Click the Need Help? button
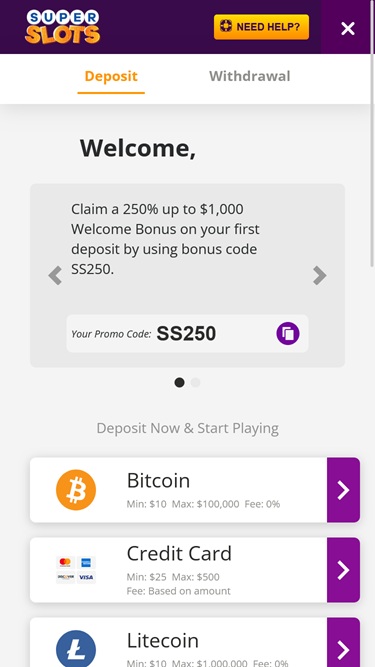This screenshot has height=667, width=375. pos(261,27)
